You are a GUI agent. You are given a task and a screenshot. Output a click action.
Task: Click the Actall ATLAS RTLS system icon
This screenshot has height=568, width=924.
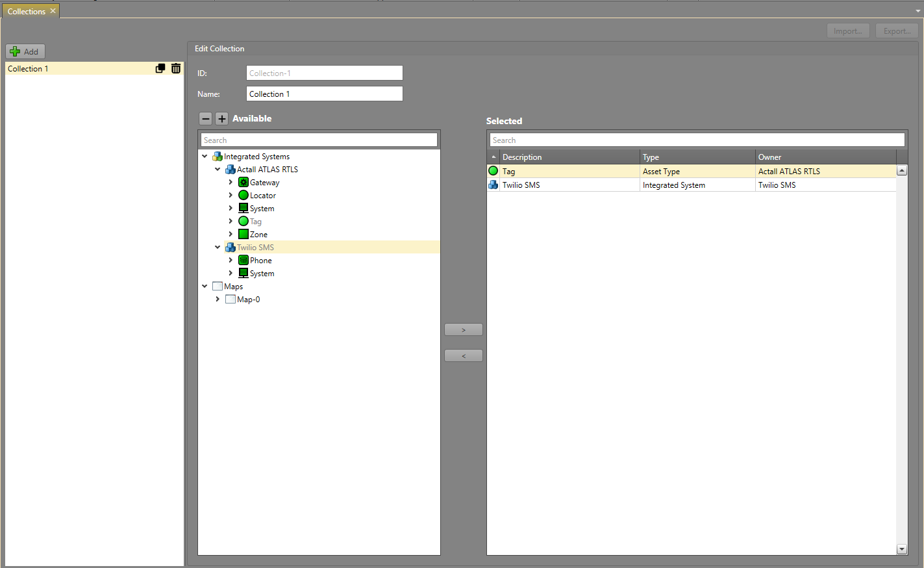click(x=230, y=170)
